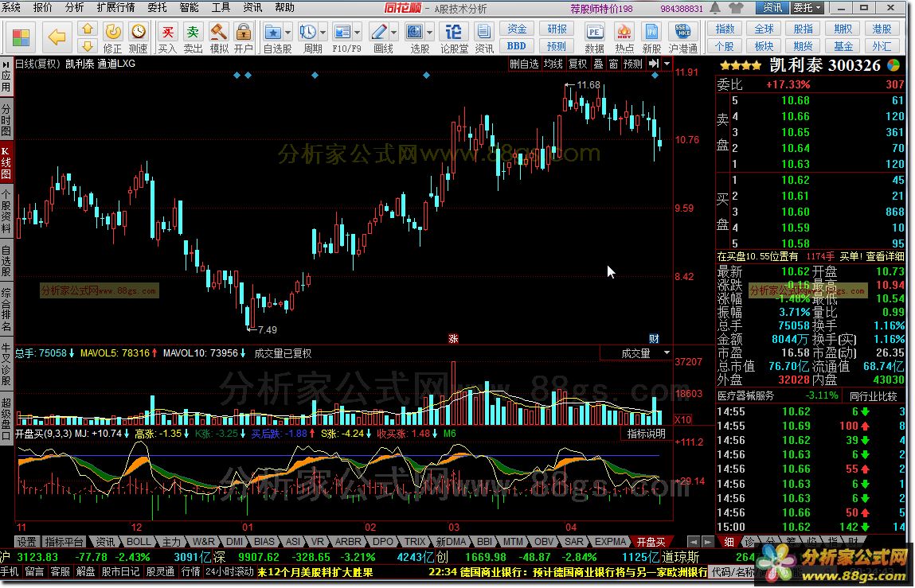Viewport: 915px width, 588px height.
Task: Open the 分析 menu
Action: click(75, 8)
